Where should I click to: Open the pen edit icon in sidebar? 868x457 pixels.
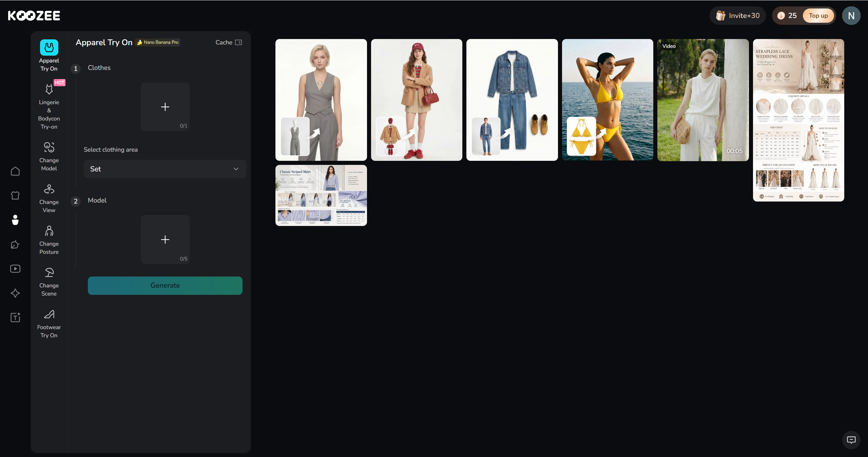coord(15,245)
